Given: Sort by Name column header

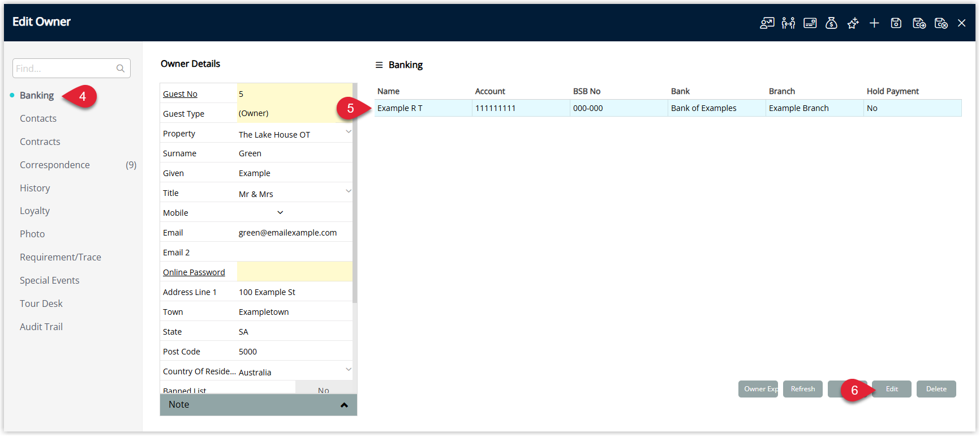Looking at the screenshot, I should (388, 91).
